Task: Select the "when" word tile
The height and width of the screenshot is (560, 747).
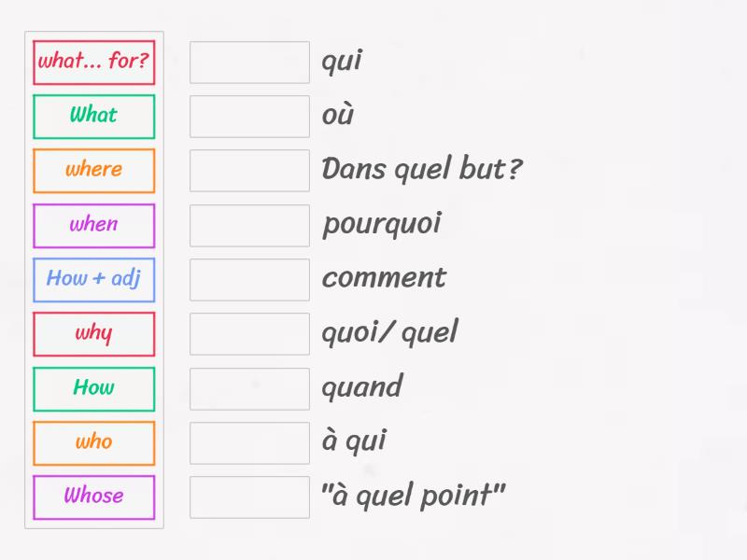Action: pyautogui.click(x=93, y=225)
